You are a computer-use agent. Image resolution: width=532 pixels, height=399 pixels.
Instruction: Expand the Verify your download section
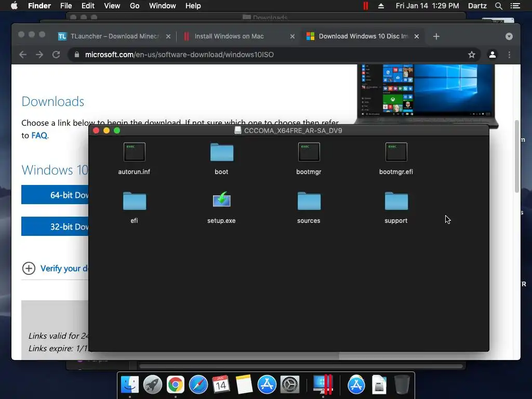tap(29, 269)
